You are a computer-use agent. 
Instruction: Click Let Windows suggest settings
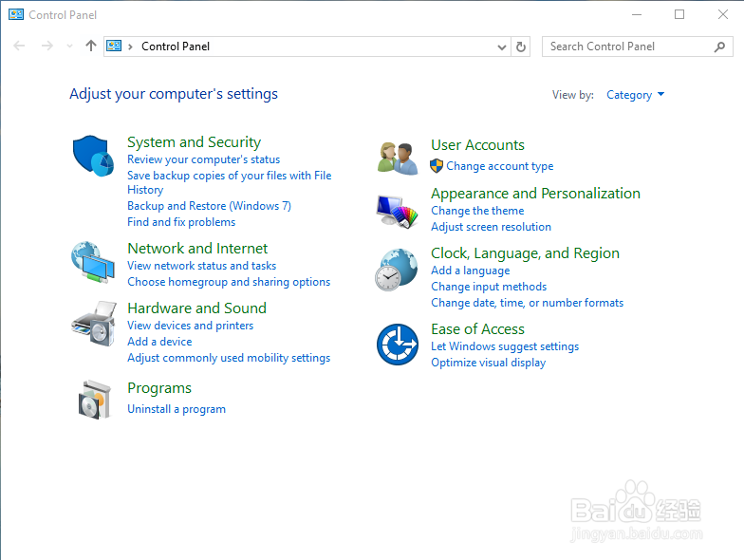505,346
